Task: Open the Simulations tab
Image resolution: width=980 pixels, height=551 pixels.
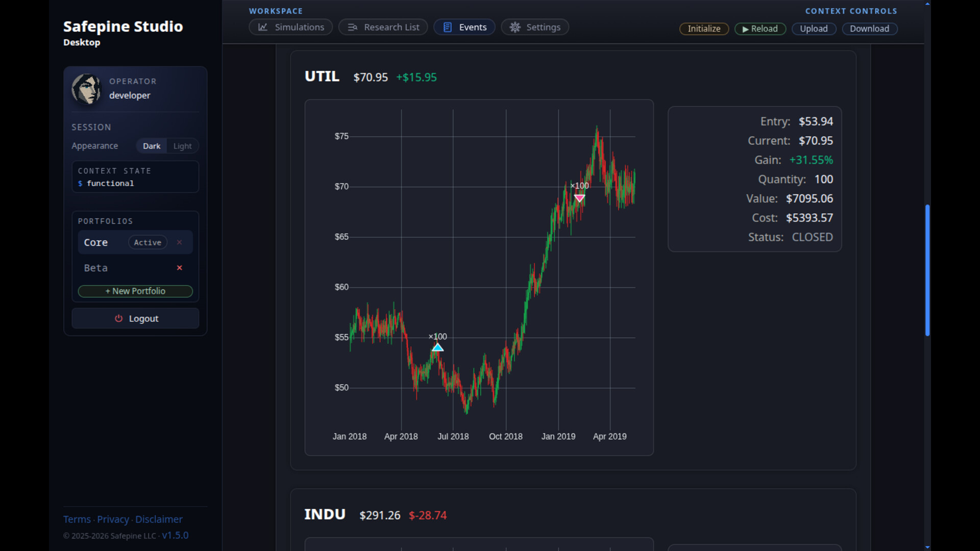Action: (291, 27)
